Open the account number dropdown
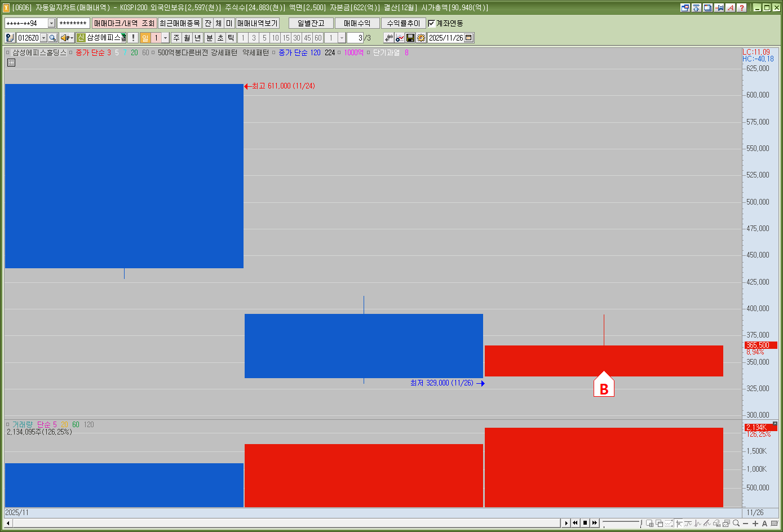783x532 pixels. [51, 23]
